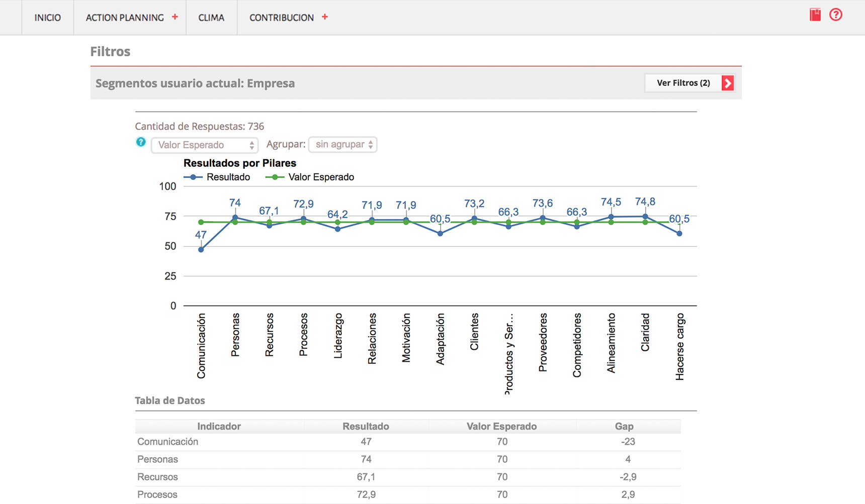
Task: Expand ACTION PLANNING plus icon
Action: 175,17
